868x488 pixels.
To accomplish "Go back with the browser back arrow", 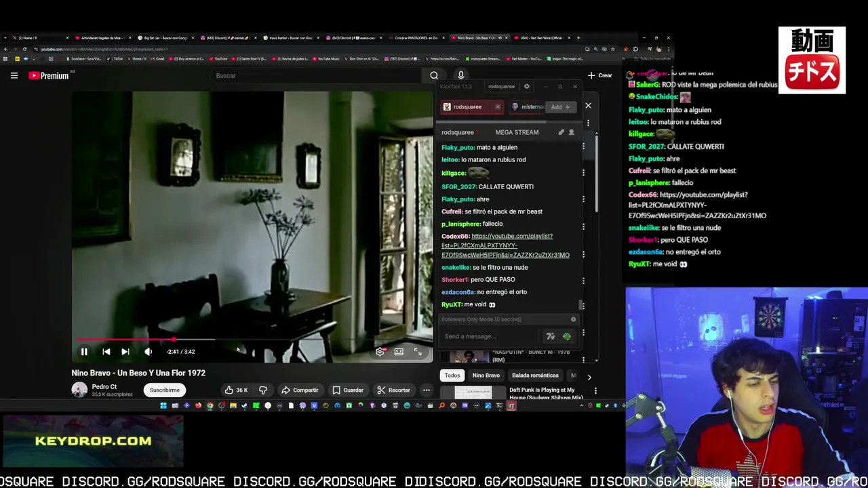I will click(5, 49).
